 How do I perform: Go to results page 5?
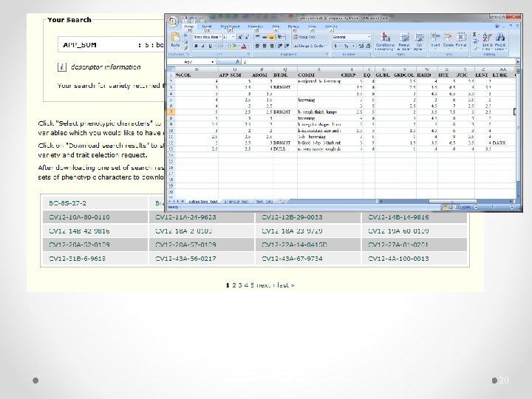(x=252, y=285)
